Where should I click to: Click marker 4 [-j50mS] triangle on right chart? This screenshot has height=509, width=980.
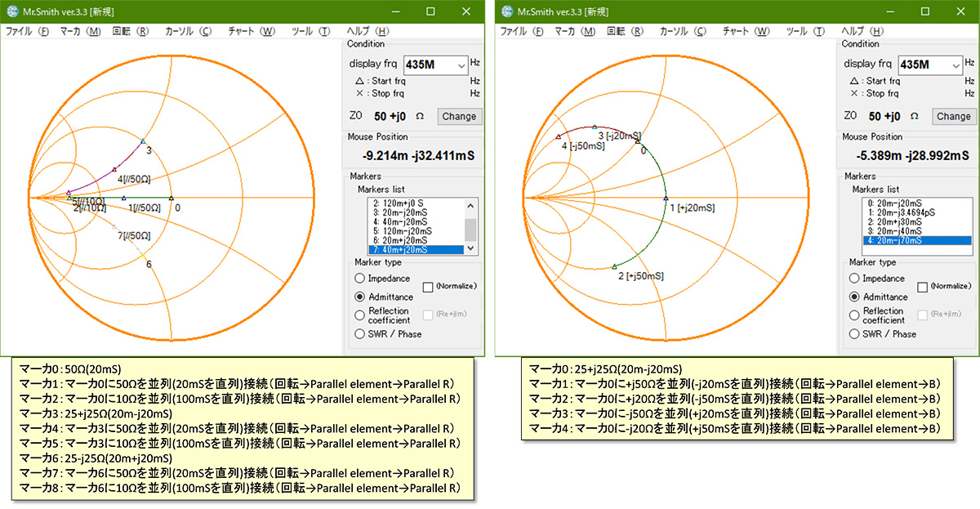[558, 136]
